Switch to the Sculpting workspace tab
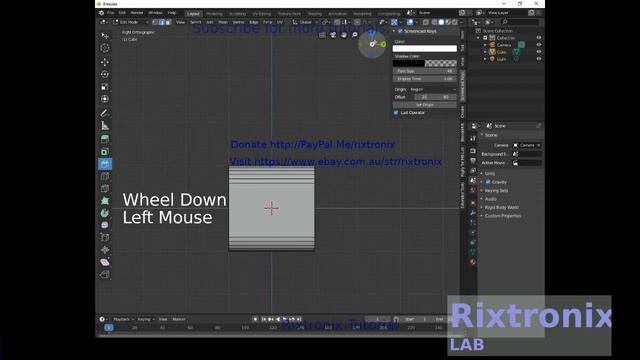The height and width of the screenshot is (360, 640). click(x=237, y=13)
